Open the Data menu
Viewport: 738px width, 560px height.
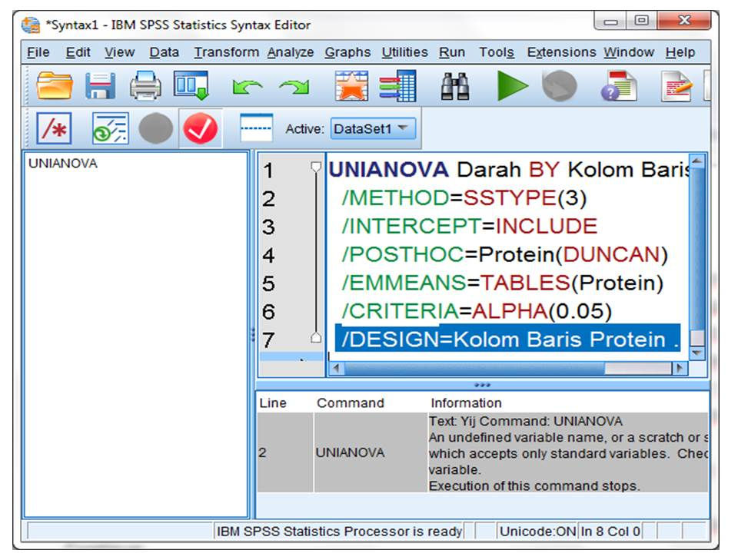tap(164, 52)
